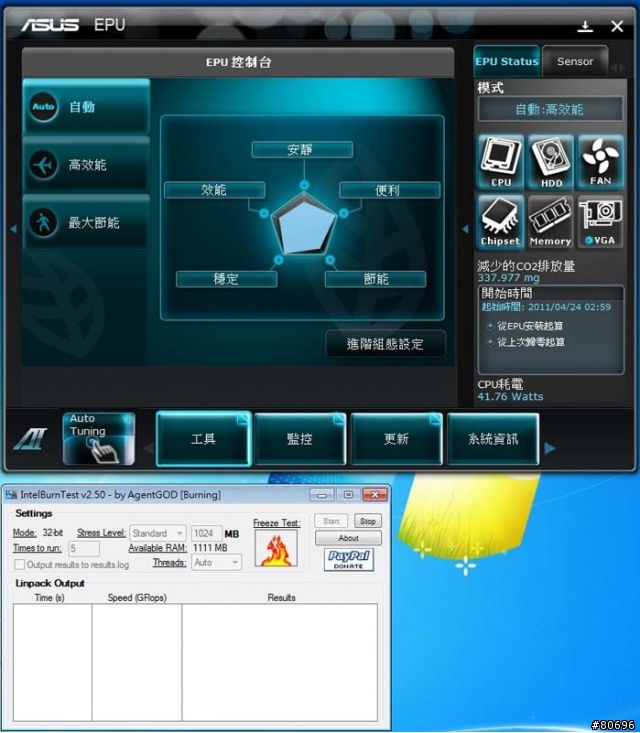The height and width of the screenshot is (733, 640).
Task: Click the bottom menu left arrow
Action: (x=149, y=449)
